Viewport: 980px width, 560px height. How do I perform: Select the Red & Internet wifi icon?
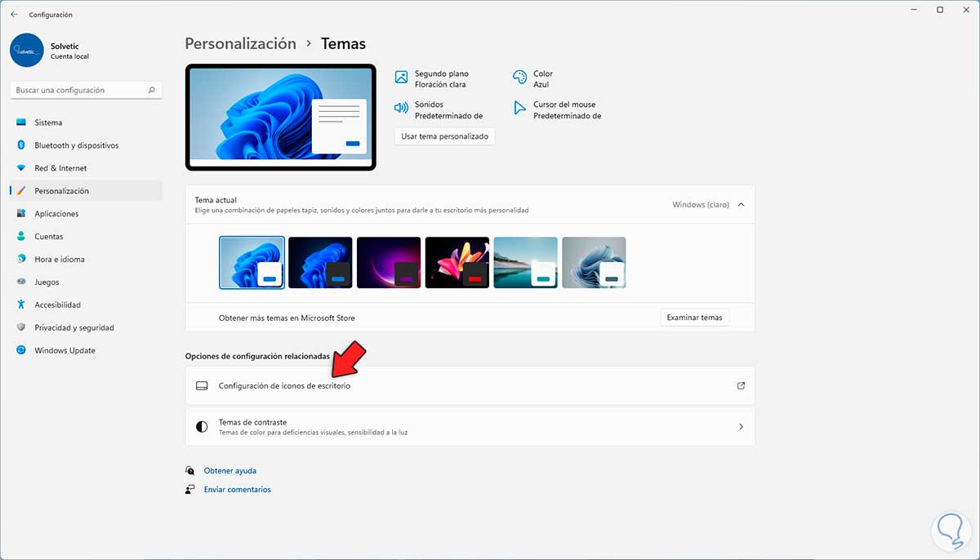(x=21, y=168)
